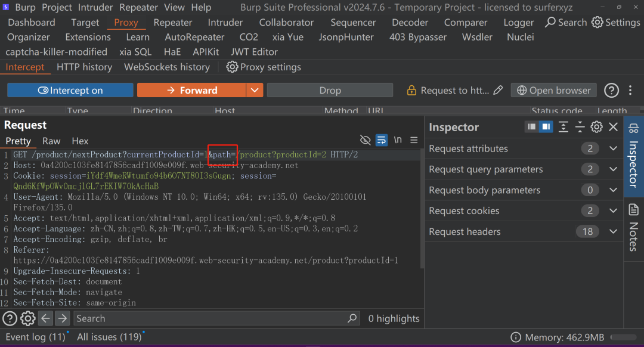Screen dimensions: 644x347
Task: Open the captcha-killer-modified tab
Action: (56, 52)
